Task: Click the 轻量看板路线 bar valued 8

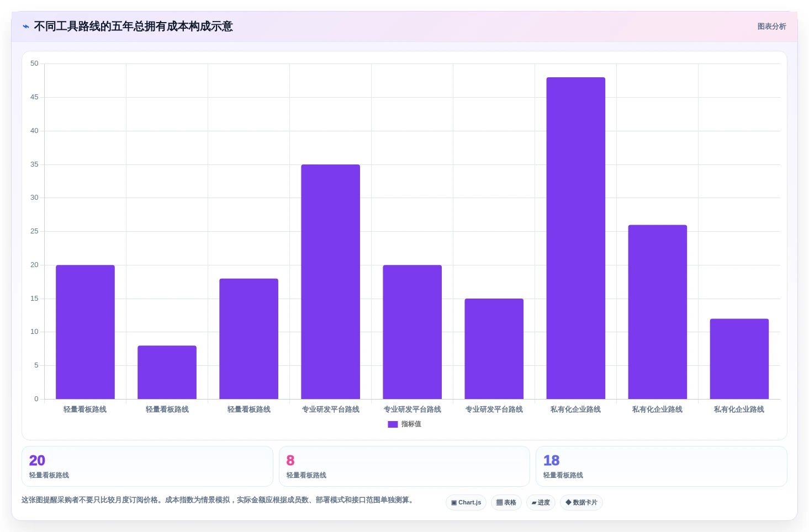Action: coord(167,372)
